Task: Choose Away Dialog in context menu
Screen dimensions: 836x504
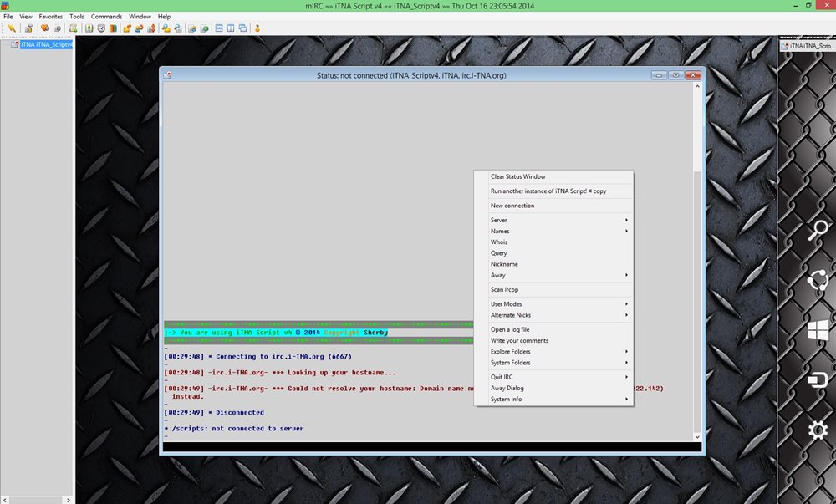Action: 553,388
